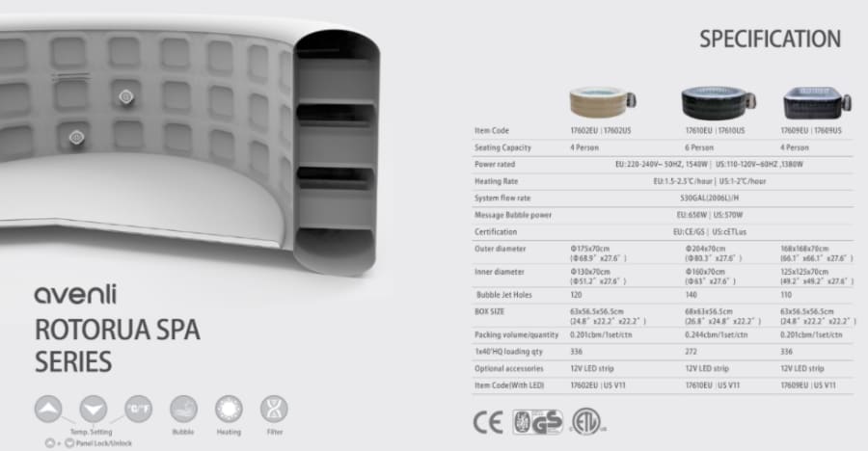868x451 pixels.
Task: Click the SPECIFICATION heading
Action: click(x=770, y=40)
